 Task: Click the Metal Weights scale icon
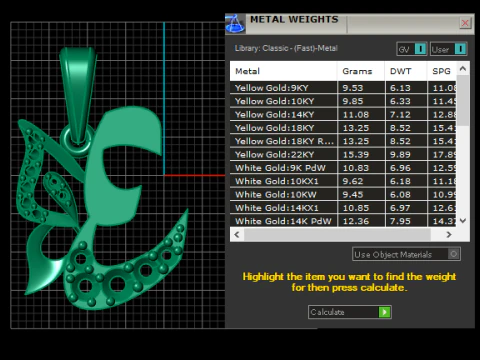(235, 24)
